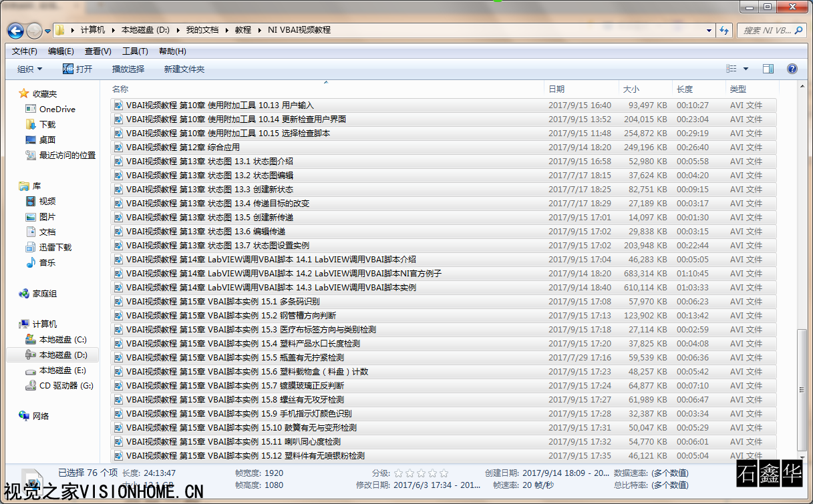The image size is (813, 504).
Task: Select file 13.1 状态图介绍 AVI icon
Action: coord(118,162)
